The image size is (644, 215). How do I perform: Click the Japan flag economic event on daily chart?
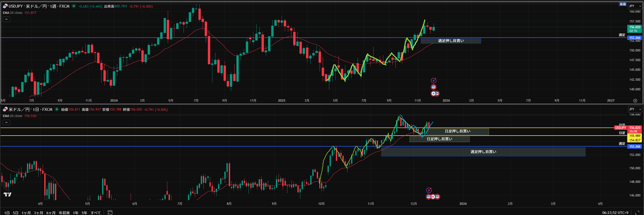[433, 197]
